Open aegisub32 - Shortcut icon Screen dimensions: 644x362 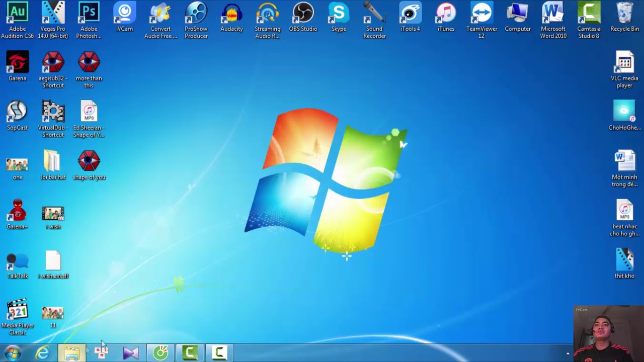coord(53,70)
